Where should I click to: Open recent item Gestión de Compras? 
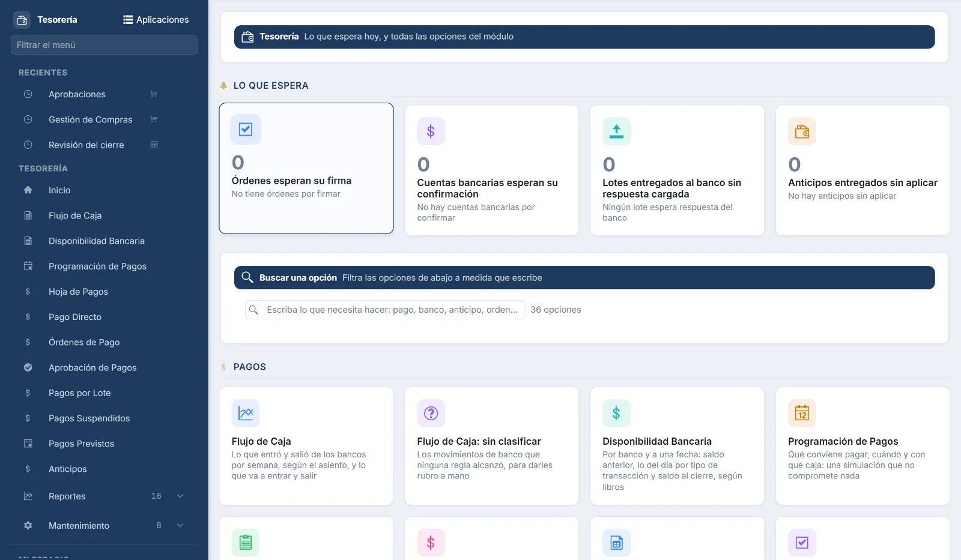pyautogui.click(x=104, y=119)
